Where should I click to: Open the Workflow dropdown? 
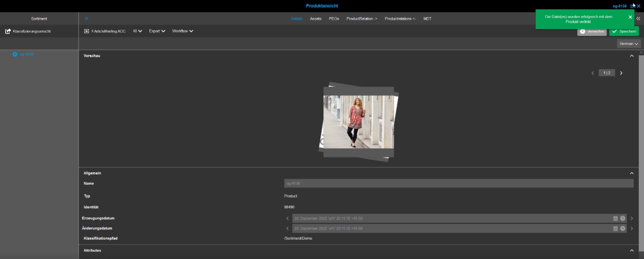click(x=182, y=31)
